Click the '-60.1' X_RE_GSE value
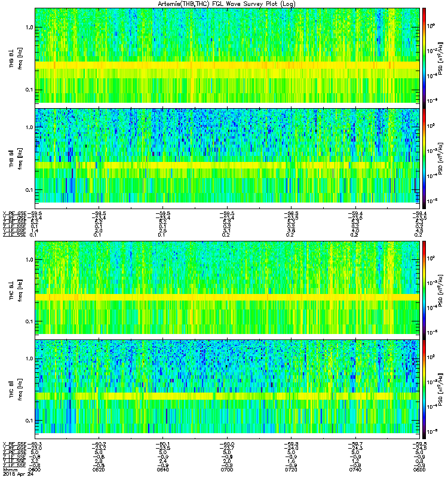 click(163, 444)
